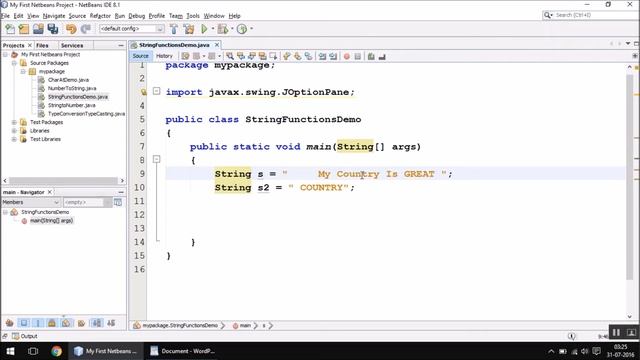Toggle Show Inherited Members in Navigator

point(9,323)
